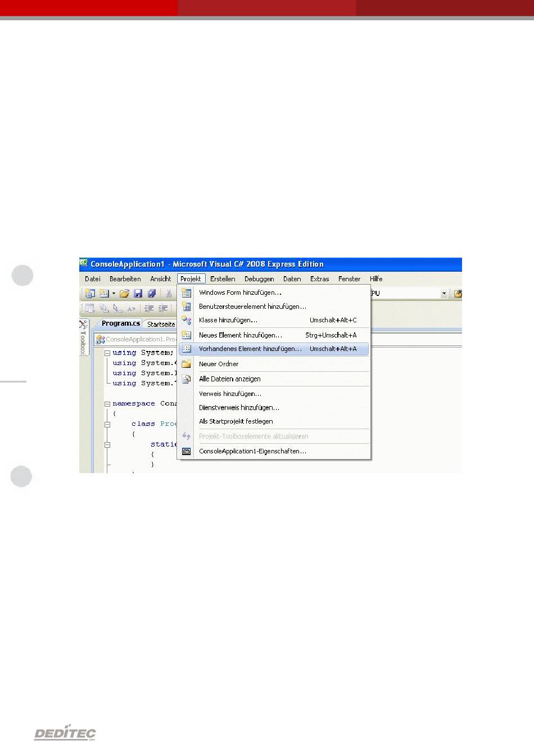Collapse the using directives block
Image resolution: width=534 pixels, height=756 pixels.
[x=107, y=353]
